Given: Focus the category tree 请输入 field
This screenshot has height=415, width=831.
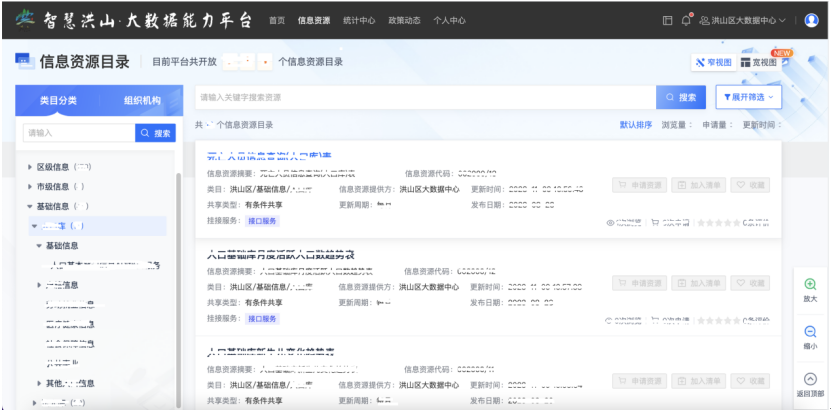Looking at the screenshot, I should (x=79, y=133).
